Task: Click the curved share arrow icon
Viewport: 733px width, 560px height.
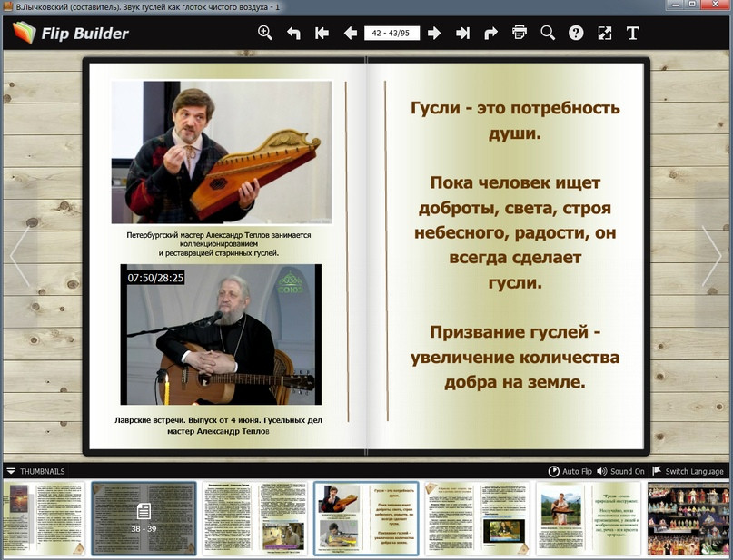Action: click(x=490, y=34)
